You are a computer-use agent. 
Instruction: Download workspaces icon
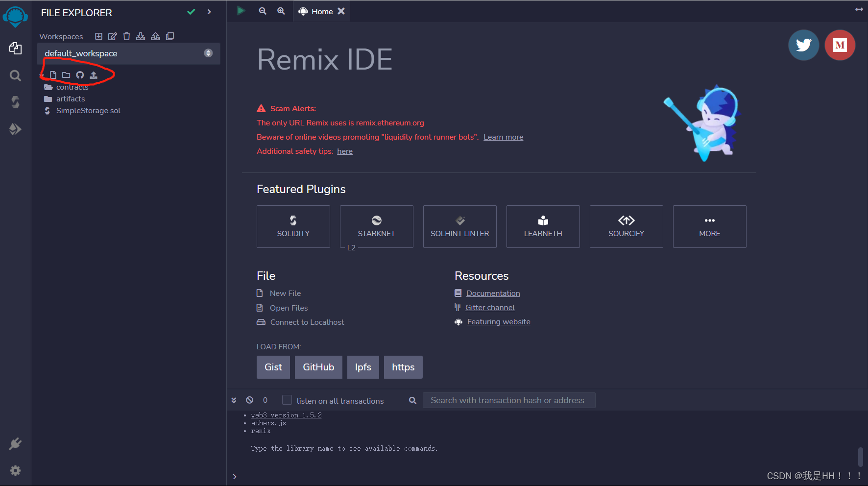click(141, 36)
